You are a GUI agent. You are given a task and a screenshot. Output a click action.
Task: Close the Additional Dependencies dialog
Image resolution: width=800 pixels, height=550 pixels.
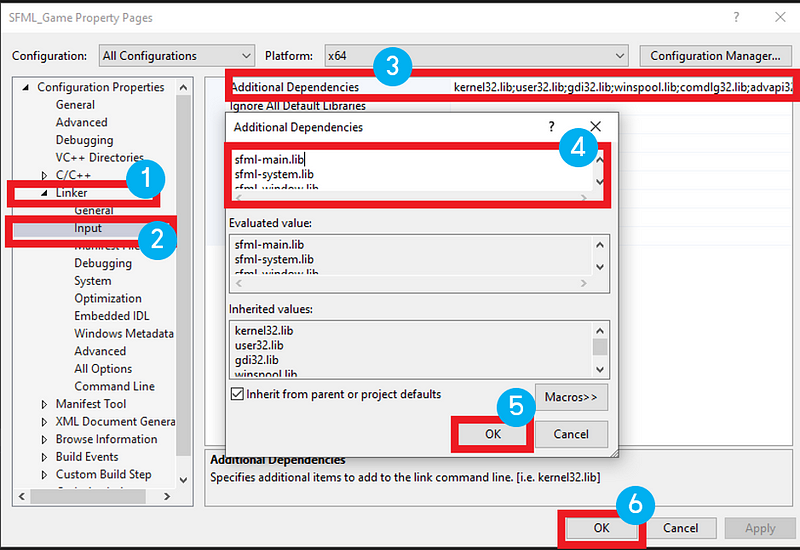(x=595, y=127)
